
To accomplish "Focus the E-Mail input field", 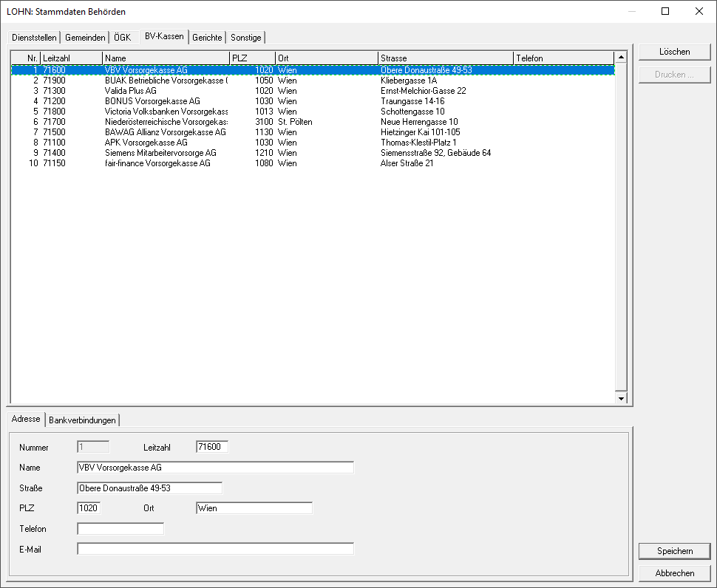I will [215, 549].
